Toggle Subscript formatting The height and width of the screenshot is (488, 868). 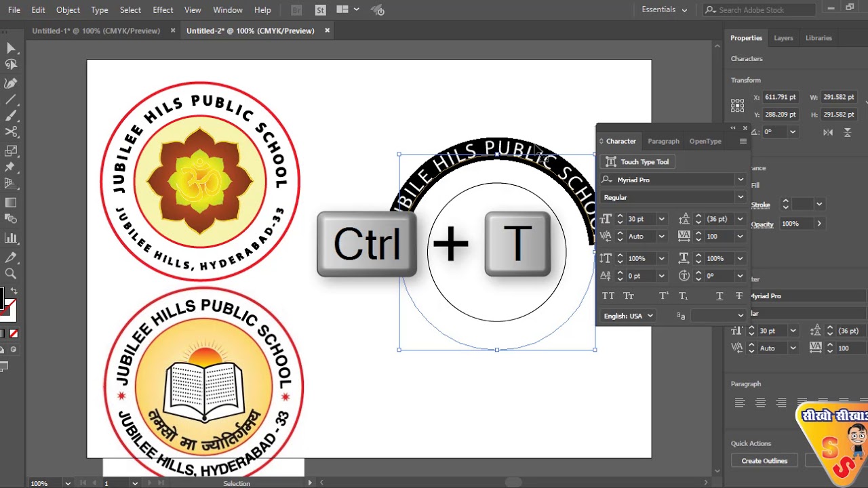683,296
